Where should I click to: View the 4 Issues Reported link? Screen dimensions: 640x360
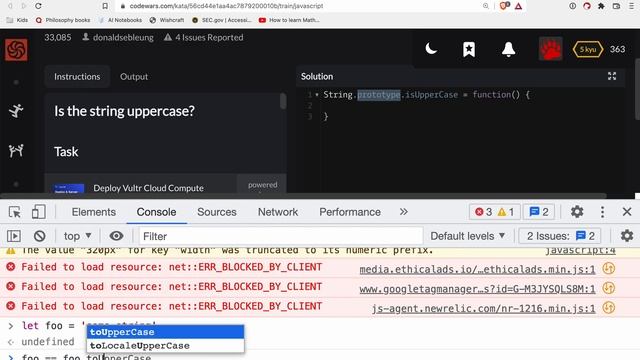(204, 38)
